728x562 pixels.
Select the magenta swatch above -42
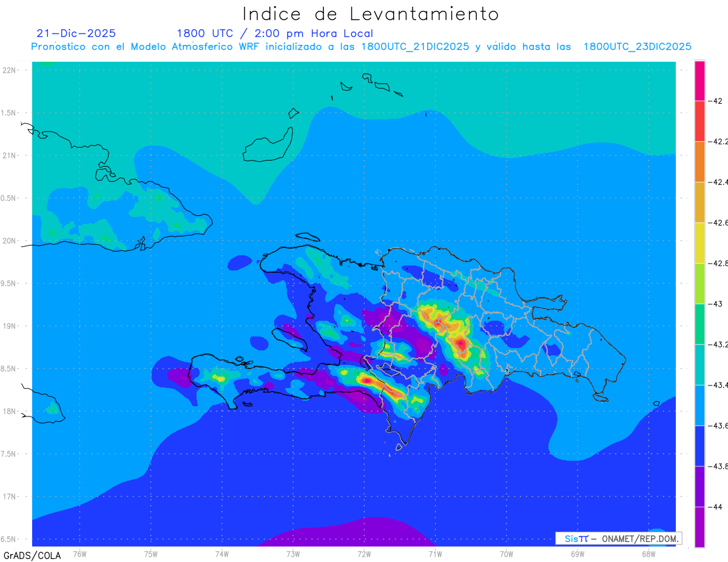[699, 81]
